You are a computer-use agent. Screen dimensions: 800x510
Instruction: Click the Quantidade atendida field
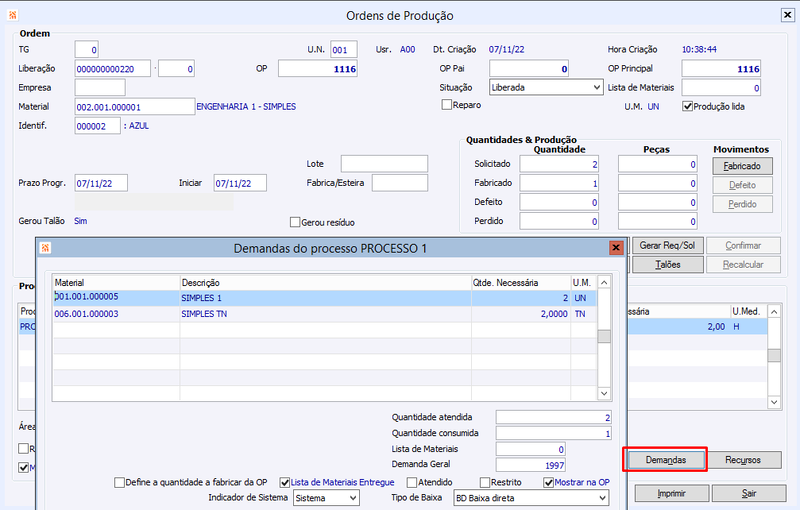[554, 417]
